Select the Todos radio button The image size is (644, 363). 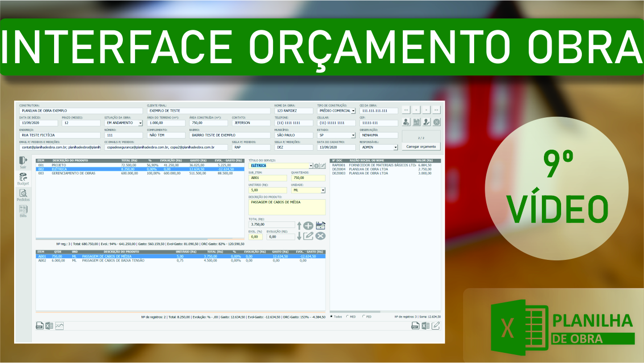[x=332, y=316]
